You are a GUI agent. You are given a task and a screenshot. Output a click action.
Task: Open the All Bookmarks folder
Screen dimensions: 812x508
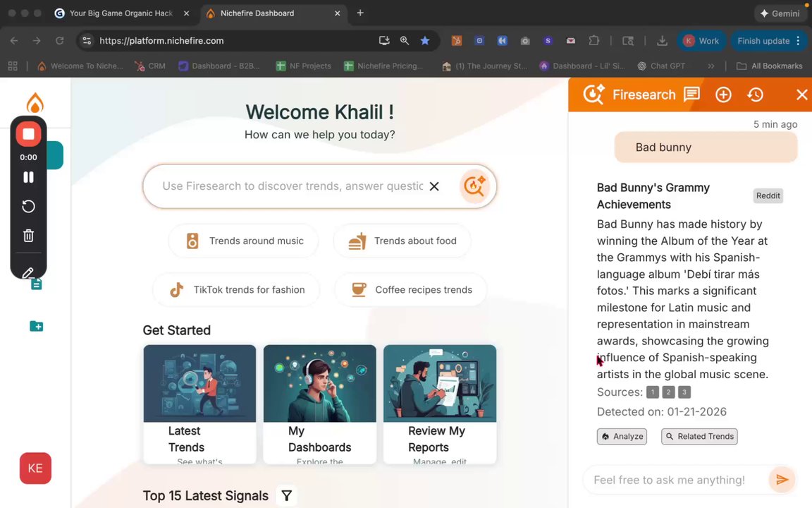[769, 66]
